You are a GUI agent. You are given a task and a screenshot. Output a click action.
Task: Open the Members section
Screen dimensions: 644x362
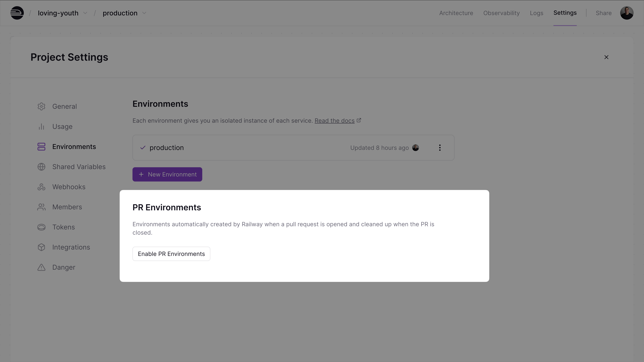click(x=67, y=207)
